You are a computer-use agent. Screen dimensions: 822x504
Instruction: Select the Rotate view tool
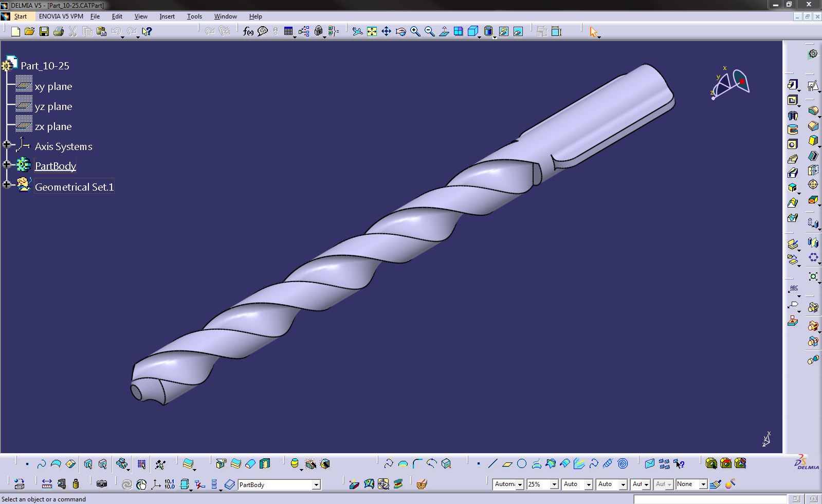coord(400,32)
